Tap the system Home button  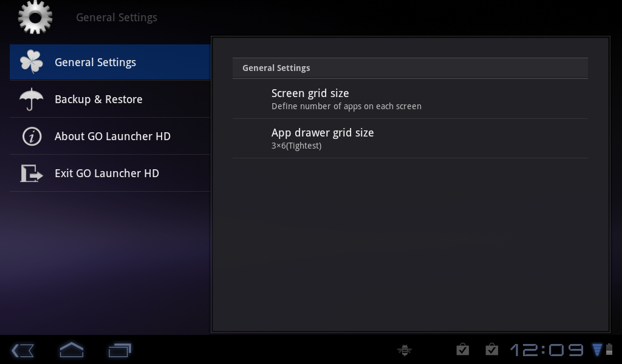72,350
